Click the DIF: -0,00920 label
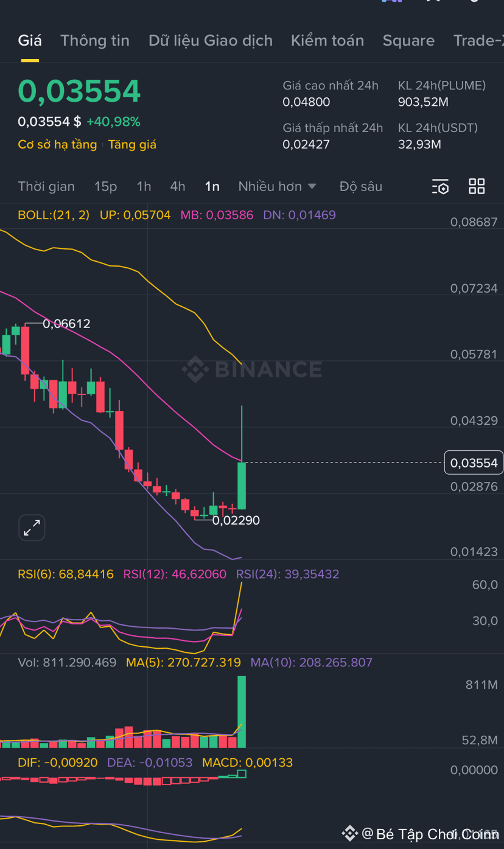The height and width of the screenshot is (849, 504). pyautogui.click(x=58, y=763)
